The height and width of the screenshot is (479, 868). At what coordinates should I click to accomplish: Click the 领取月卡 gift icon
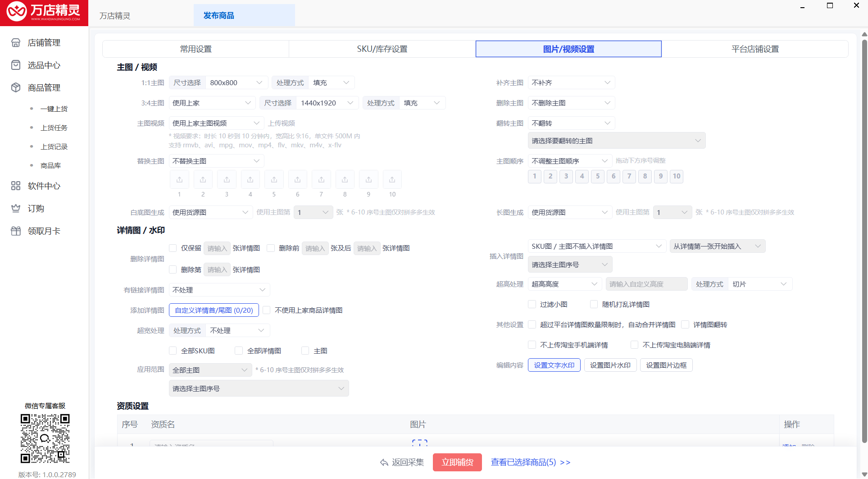point(16,231)
